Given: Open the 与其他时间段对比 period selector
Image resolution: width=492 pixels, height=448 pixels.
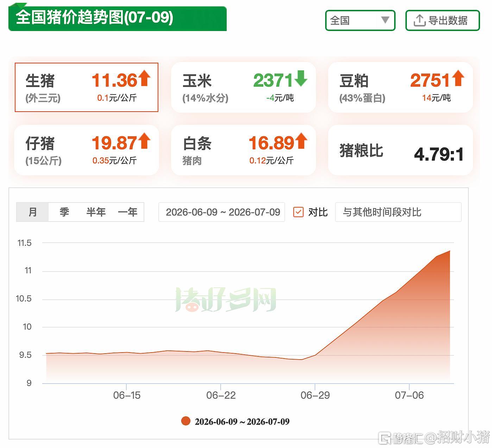Looking at the screenshot, I should click(x=398, y=212).
